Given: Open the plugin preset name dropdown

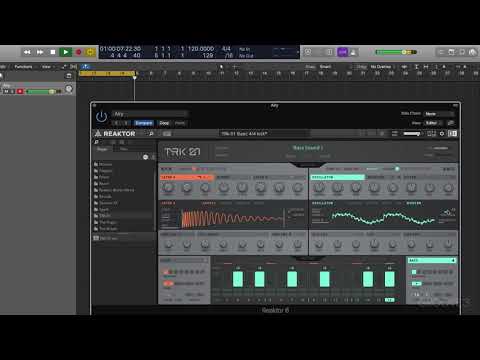Looking at the screenshot, I should pyautogui.click(x=150, y=114).
